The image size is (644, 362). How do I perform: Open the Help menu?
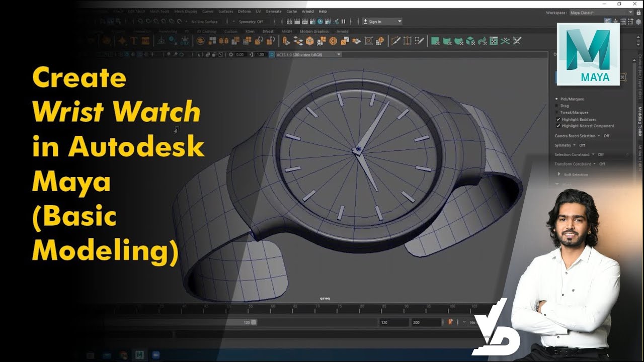pos(323,11)
